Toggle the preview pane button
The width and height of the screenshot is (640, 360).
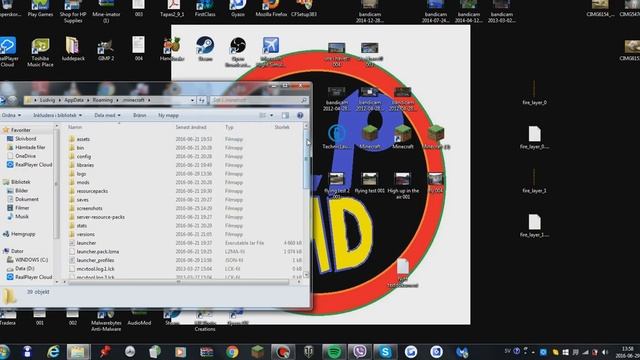click(285, 116)
